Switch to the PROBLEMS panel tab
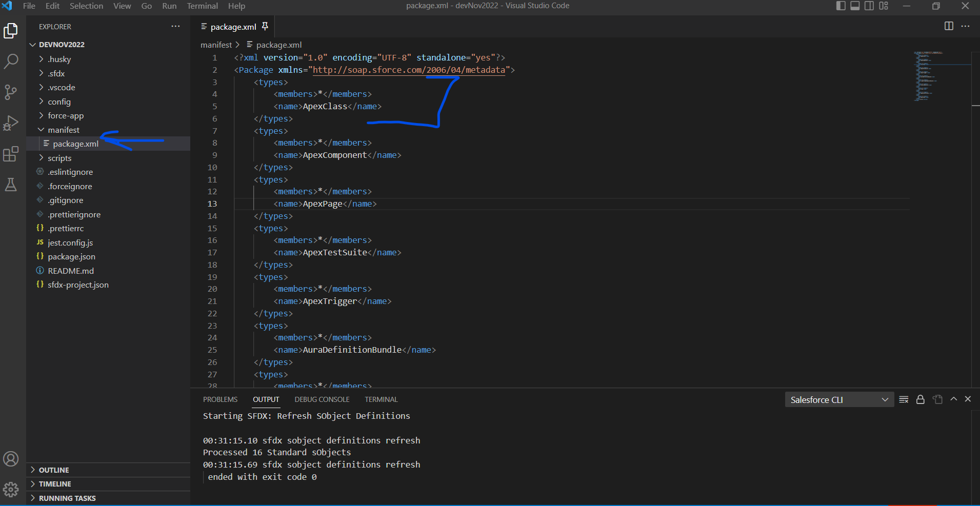The image size is (980, 506). click(220, 399)
